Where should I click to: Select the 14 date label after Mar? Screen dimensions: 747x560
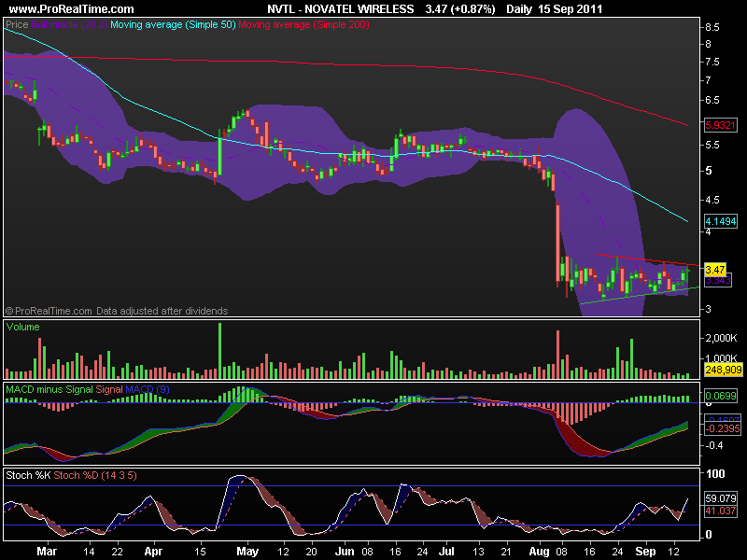[89, 552]
